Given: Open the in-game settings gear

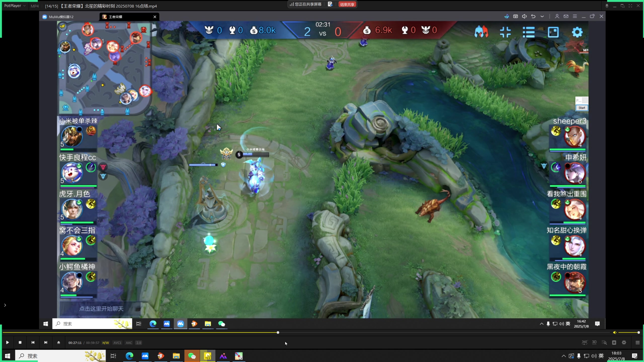Looking at the screenshot, I should point(577,32).
